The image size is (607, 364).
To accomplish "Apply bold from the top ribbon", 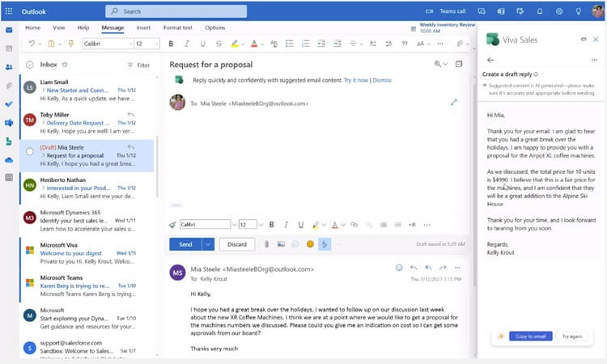I will pyautogui.click(x=171, y=44).
